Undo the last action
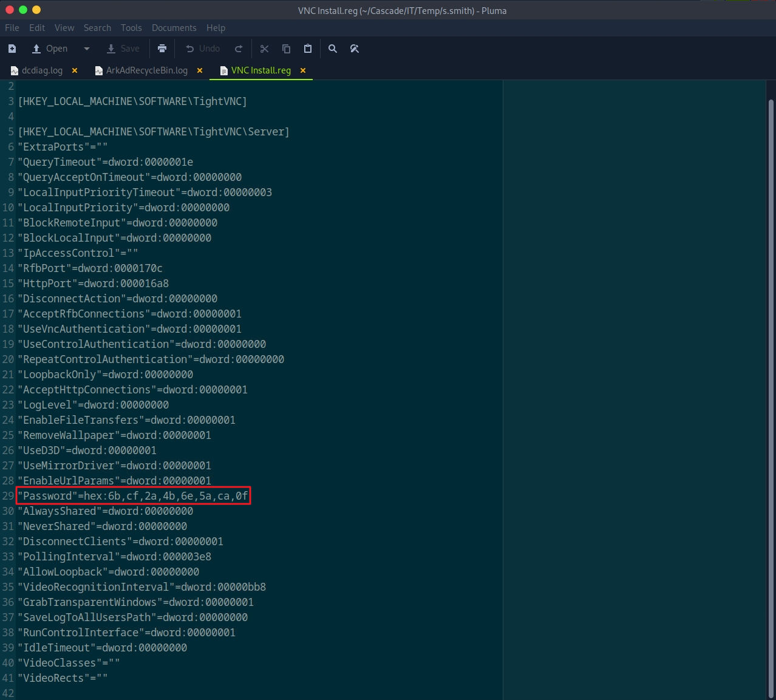 (x=203, y=49)
